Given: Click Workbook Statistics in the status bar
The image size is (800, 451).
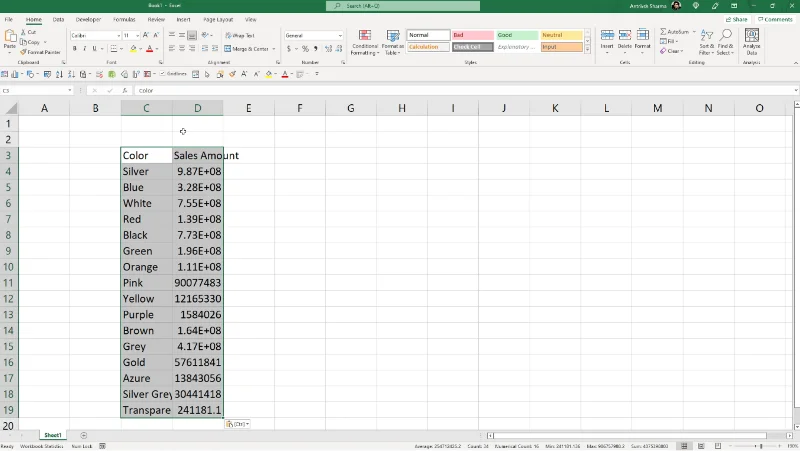Looking at the screenshot, I should point(41,446).
